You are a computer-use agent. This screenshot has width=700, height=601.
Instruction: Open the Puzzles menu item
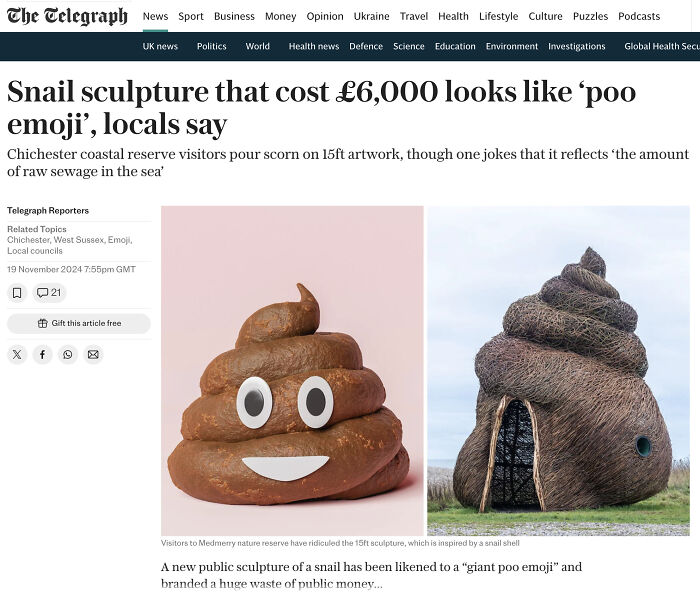pyautogui.click(x=590, y=17)
